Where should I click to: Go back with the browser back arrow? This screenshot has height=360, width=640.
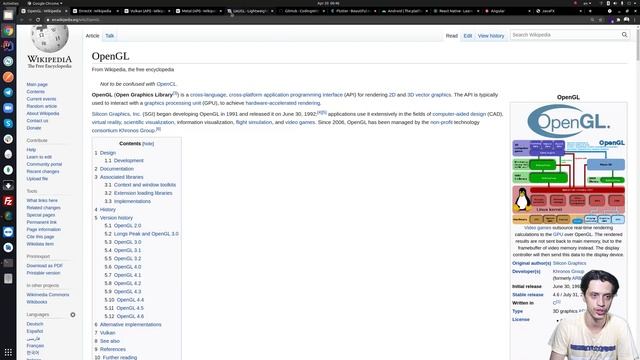pos(22,20)
